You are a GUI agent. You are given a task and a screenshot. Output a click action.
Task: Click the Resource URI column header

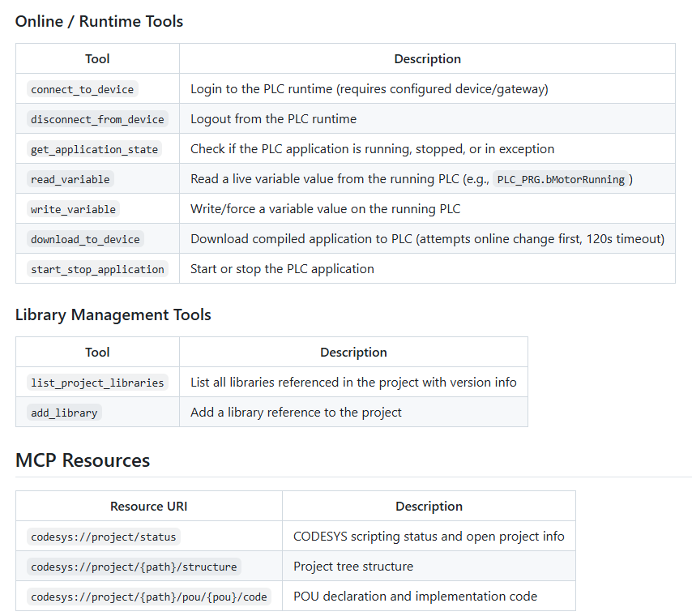coord(149,507)
